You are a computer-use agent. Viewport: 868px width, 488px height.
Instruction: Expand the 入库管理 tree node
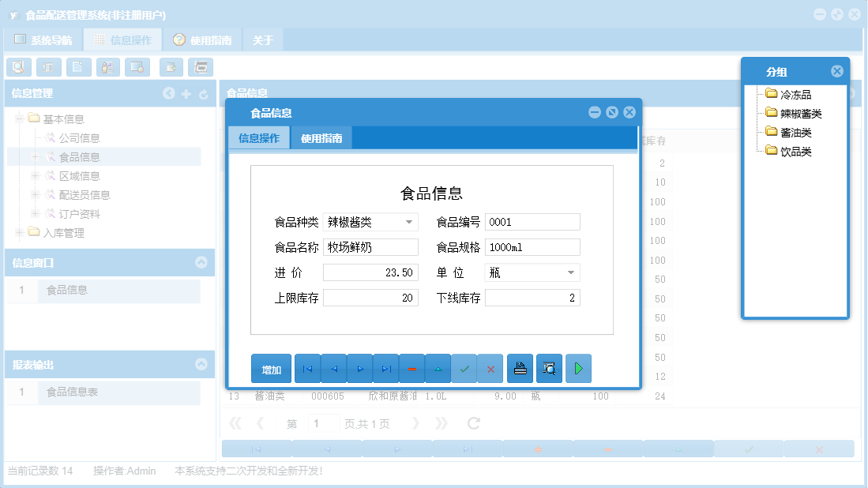[20, 232]
